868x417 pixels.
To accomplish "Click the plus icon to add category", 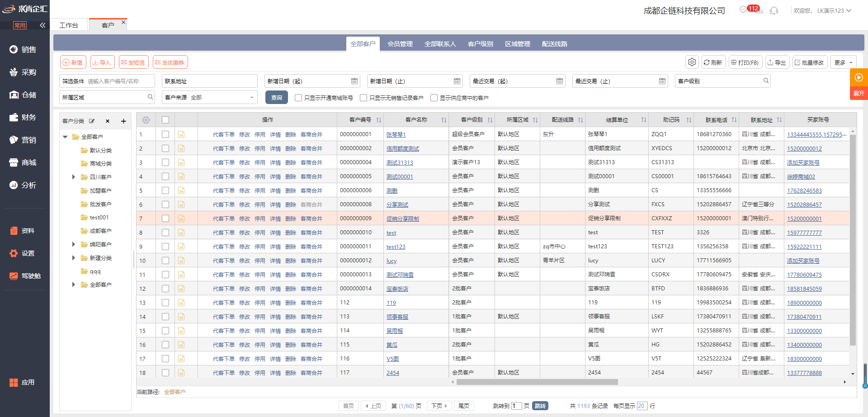I will [123, 121].
